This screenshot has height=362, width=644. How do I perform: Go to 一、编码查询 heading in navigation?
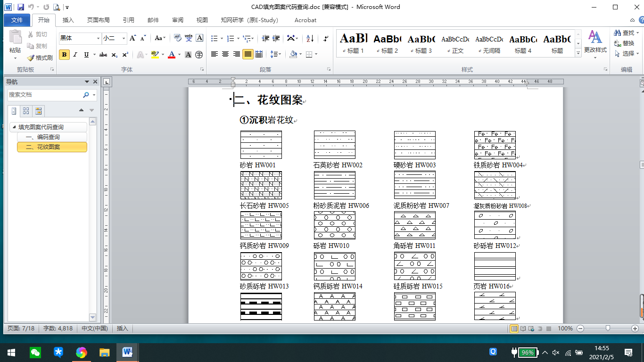pos(52,137)
